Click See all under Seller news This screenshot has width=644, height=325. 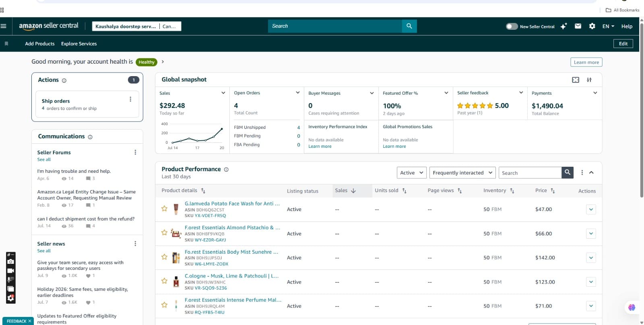point(44,251)
